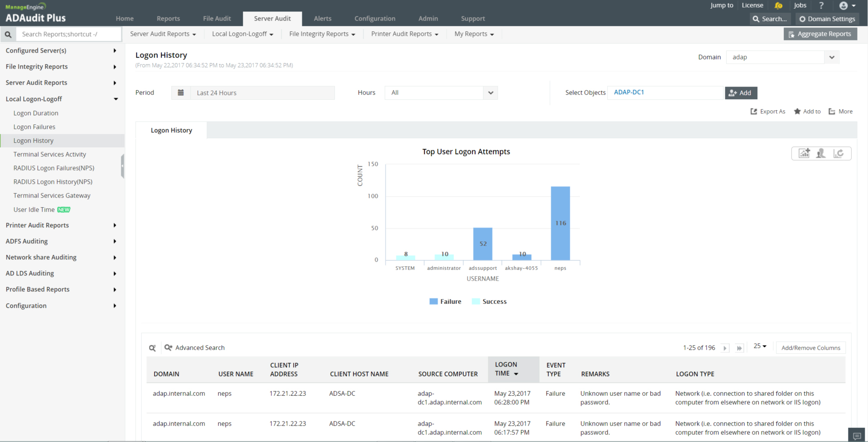This screenshot has height=442, width=868.
Task: Jump to last page of results
Action: coord(739,348)
